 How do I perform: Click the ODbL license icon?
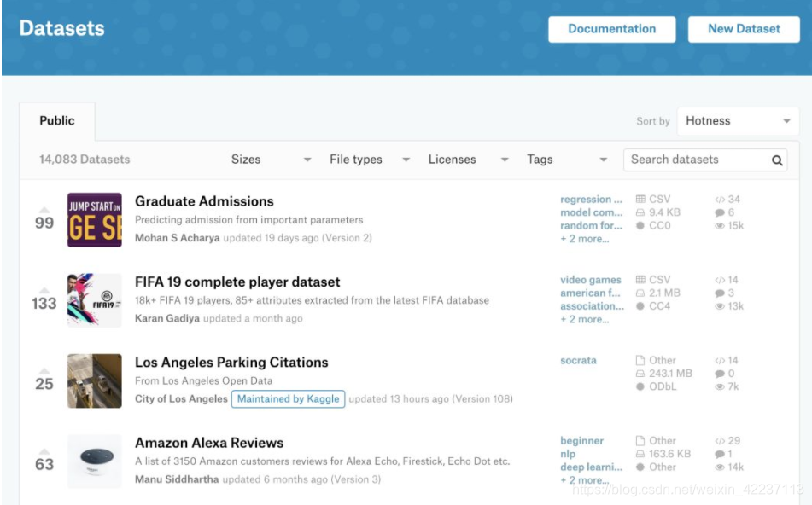(x=640, y=386)
